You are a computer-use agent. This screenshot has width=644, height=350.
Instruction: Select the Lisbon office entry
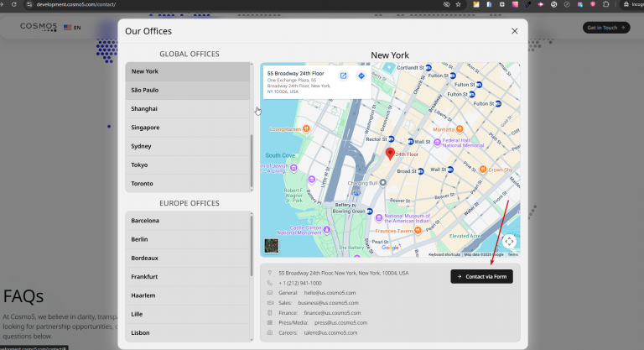(x=187, y=332)
